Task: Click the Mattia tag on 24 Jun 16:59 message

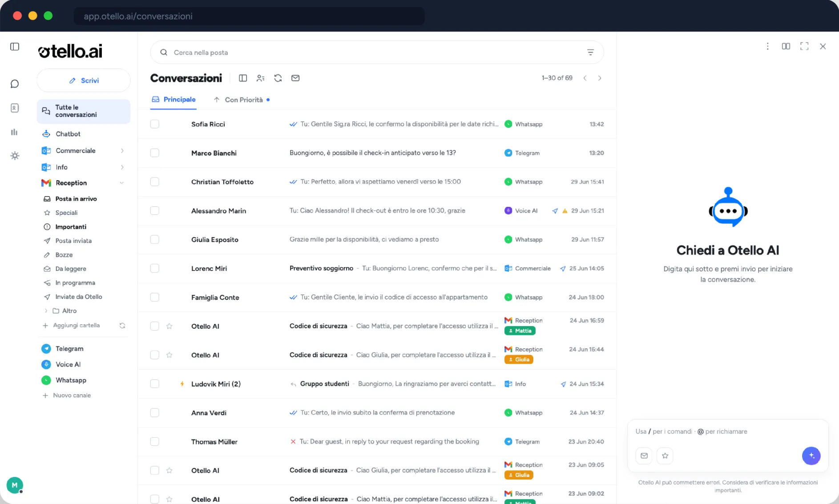Action: point(520,331)
